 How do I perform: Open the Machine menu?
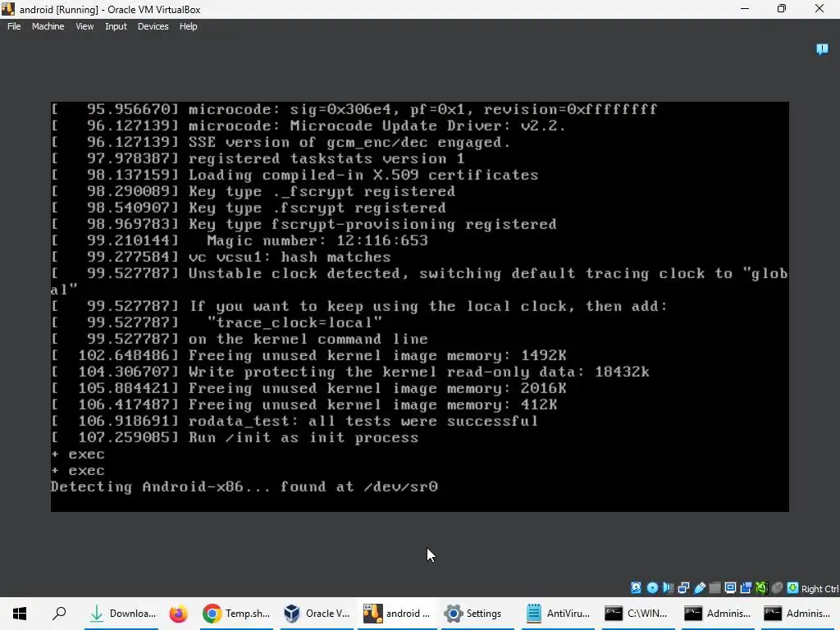[48, 26]
